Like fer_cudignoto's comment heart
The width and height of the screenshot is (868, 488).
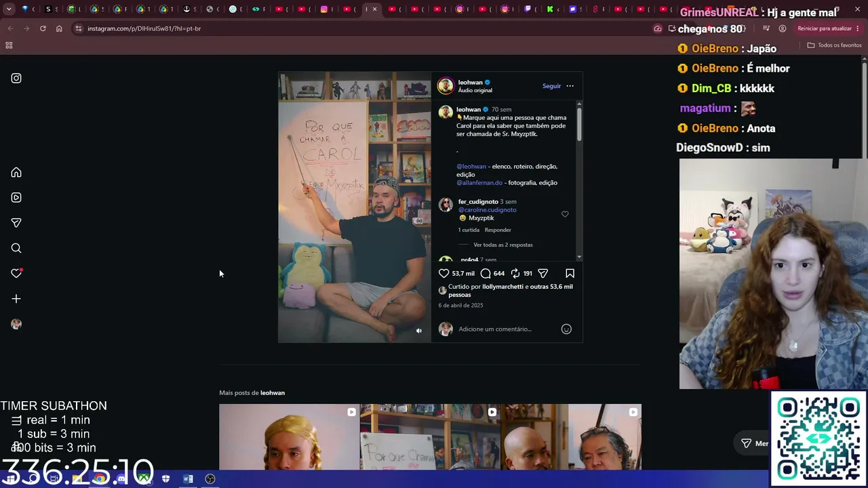coord(565,214)
